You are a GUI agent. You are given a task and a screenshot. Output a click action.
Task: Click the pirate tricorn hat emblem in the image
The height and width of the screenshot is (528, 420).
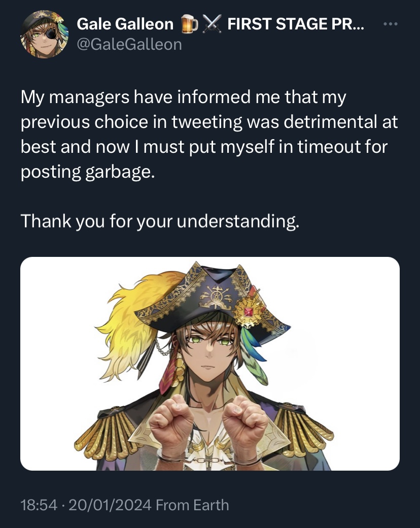(216, 295)
